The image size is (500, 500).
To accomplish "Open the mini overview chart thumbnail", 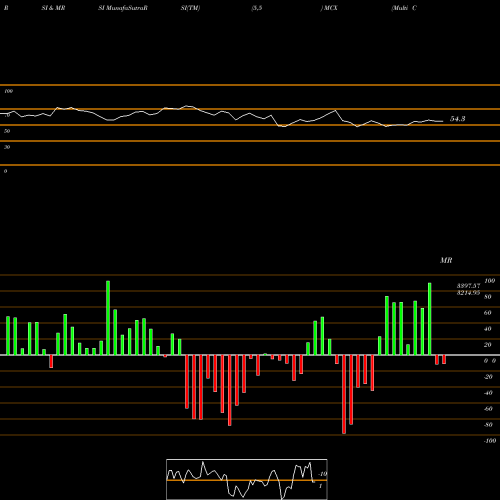I will click(247, 479).
